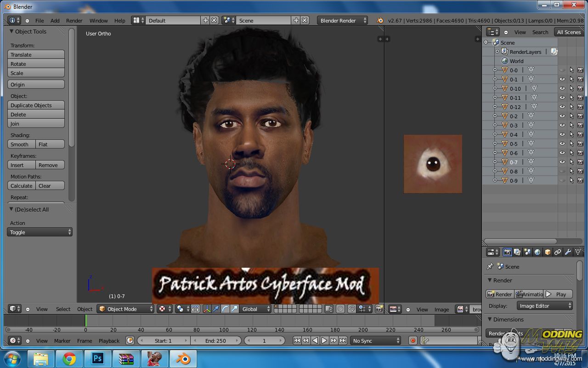Screen dimensions: 588x368
Task: Open the World properties tab icon
Action: pos(537,252)
